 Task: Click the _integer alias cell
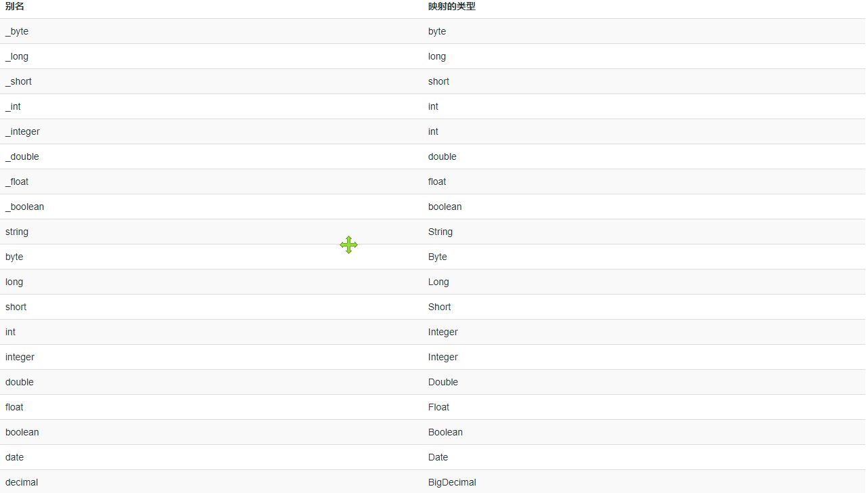point(22,131)
